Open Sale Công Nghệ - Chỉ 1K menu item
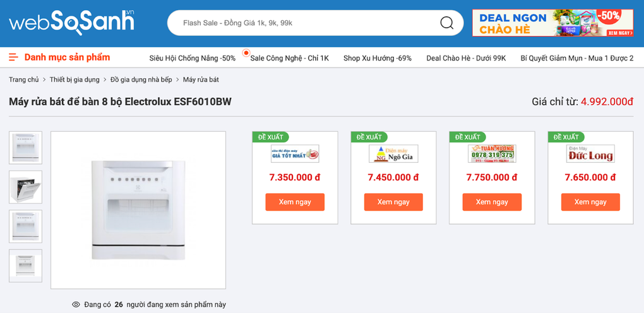The width and height of the screenshot is (644, 313). [289, 58]
